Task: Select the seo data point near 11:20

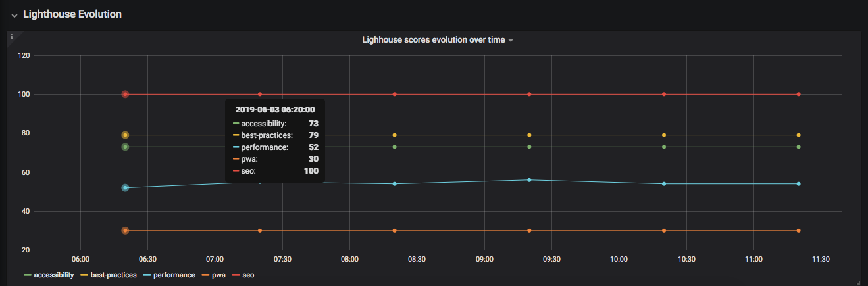Action: tap(798, 94)
